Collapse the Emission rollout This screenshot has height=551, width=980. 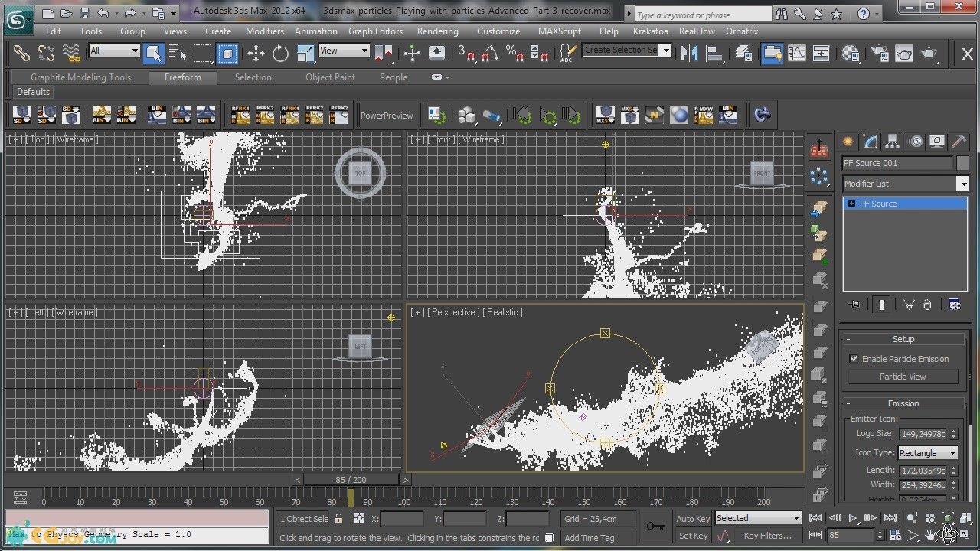pyautogui.click(x=903, y=403)
